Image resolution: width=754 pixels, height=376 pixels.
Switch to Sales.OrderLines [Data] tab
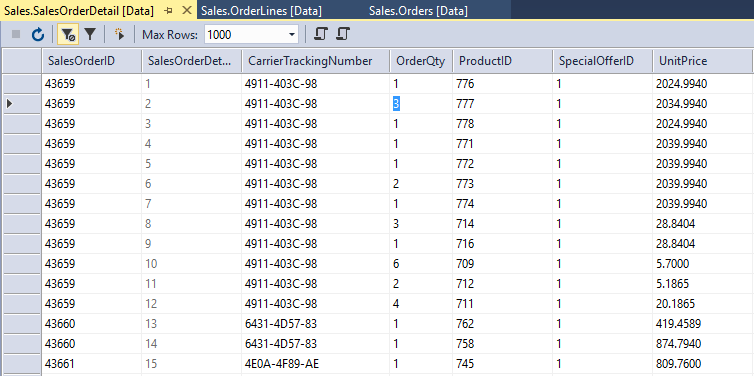tap(261, 11)
